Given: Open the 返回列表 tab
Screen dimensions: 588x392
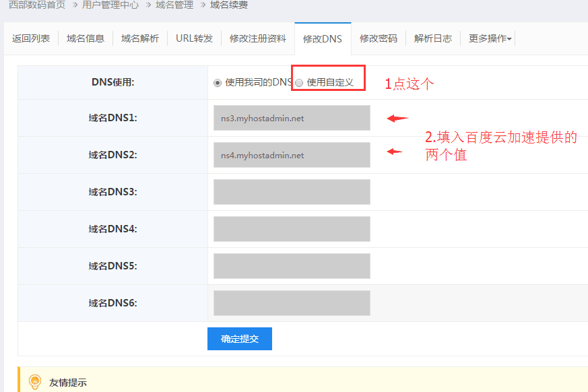Looking at the screenshot, I should (x=31, y=38).
